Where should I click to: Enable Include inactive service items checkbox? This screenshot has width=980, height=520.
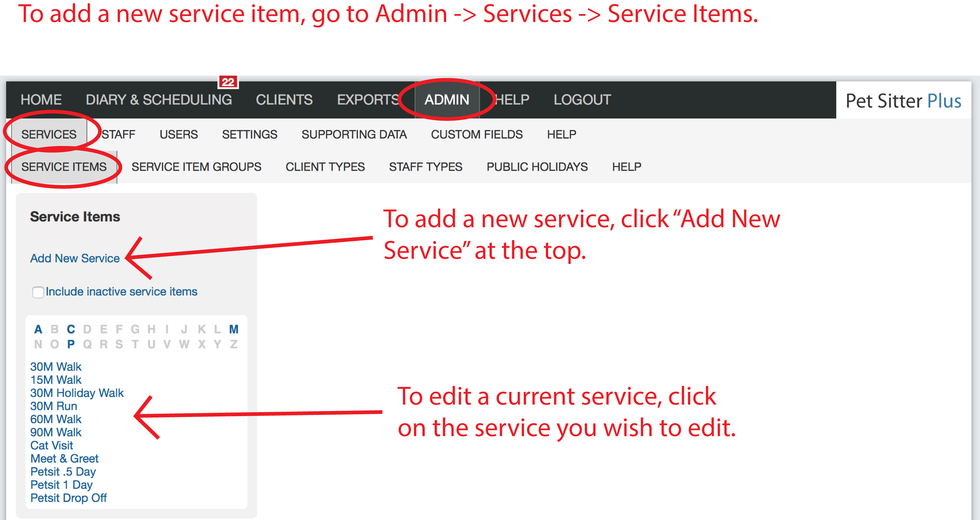pos(38,292)
